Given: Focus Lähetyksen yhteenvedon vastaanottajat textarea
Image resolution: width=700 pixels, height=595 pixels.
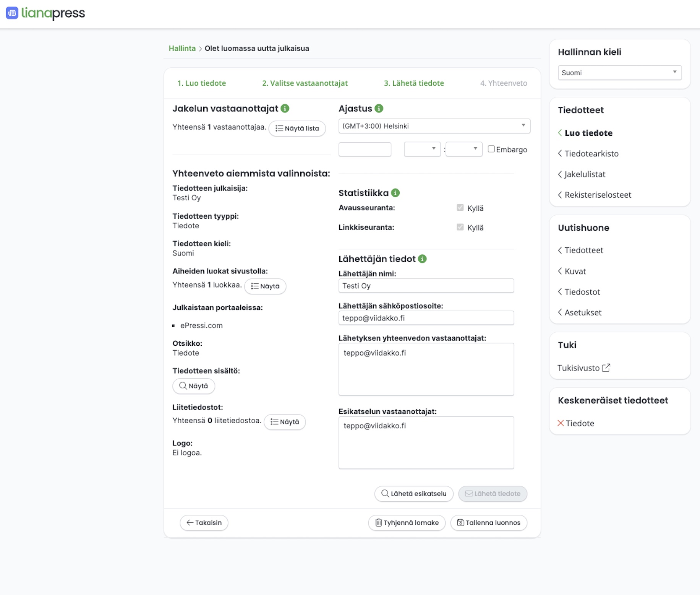Looking at the screenshot, I should coord(426,369).
